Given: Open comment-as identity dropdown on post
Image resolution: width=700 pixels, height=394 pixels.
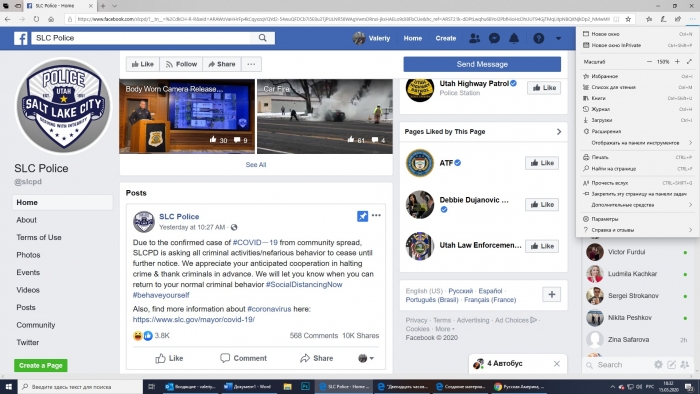Looking at the screenshot, I should pos(366,358).
